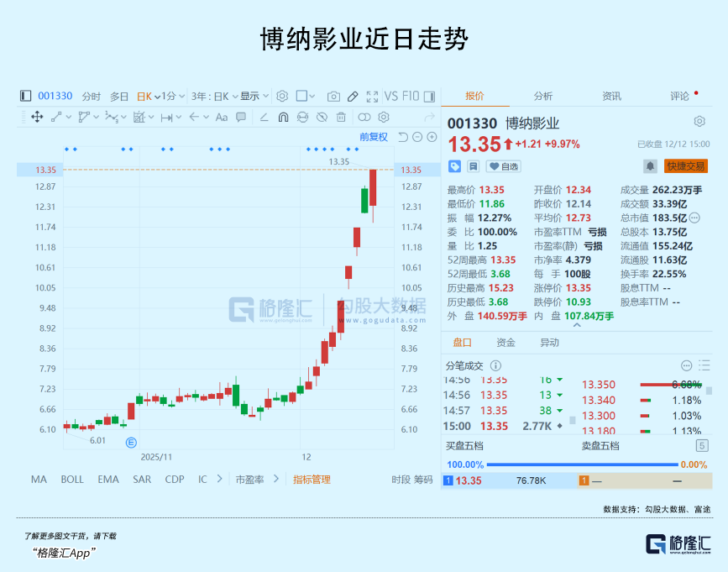Select the BOLL indicator
This screenshot has height=572, width=728.
(x=72, y=480)
